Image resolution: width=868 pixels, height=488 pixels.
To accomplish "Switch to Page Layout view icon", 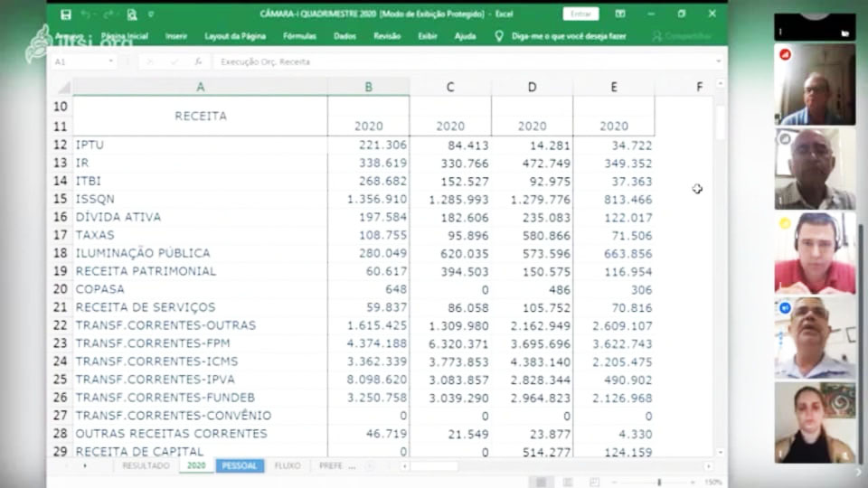I will 567,482.
